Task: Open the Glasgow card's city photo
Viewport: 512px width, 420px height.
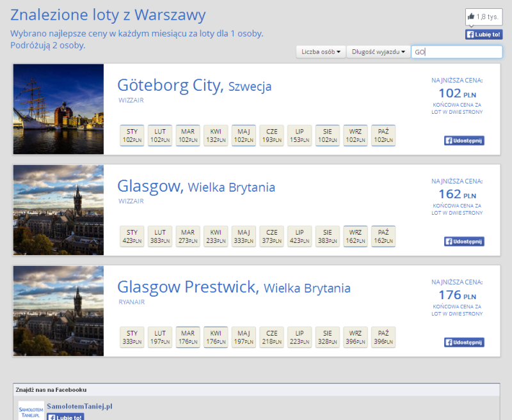Action: [x=58, y=210]
